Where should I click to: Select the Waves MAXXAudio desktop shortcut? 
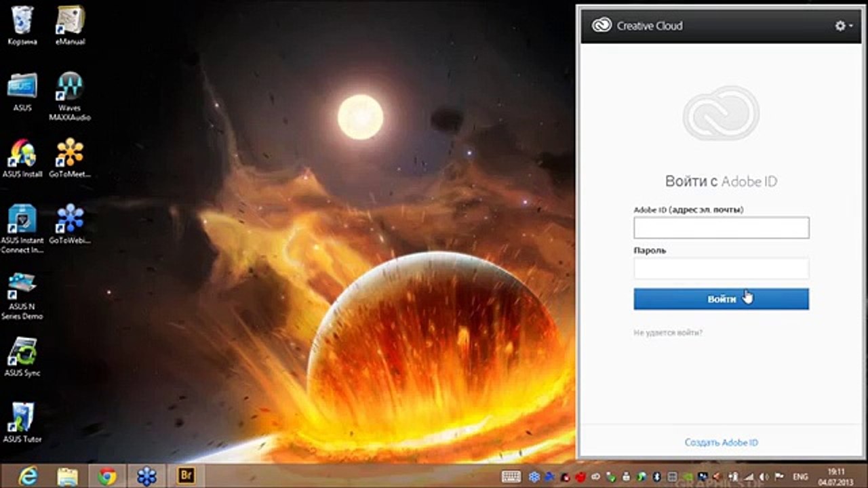[69, 96]
